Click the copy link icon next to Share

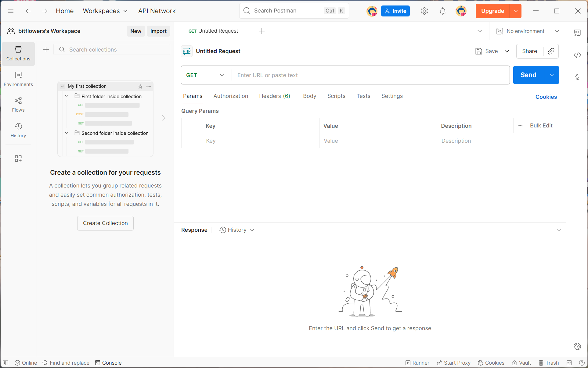[x=551, y=51]
